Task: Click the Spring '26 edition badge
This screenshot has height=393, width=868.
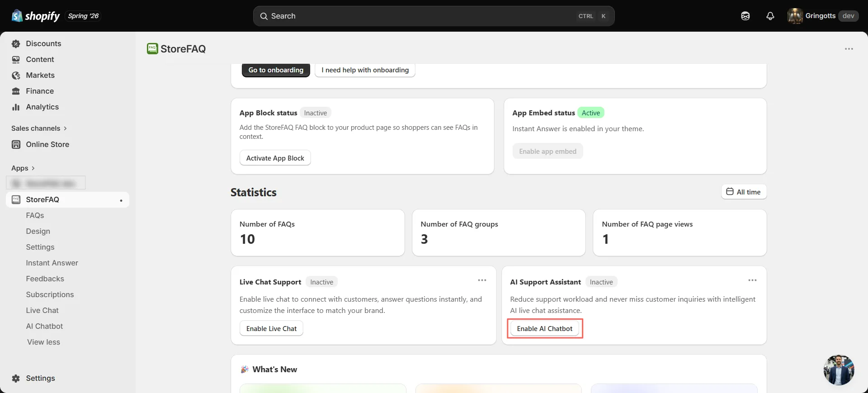Action: click(83, 16)
